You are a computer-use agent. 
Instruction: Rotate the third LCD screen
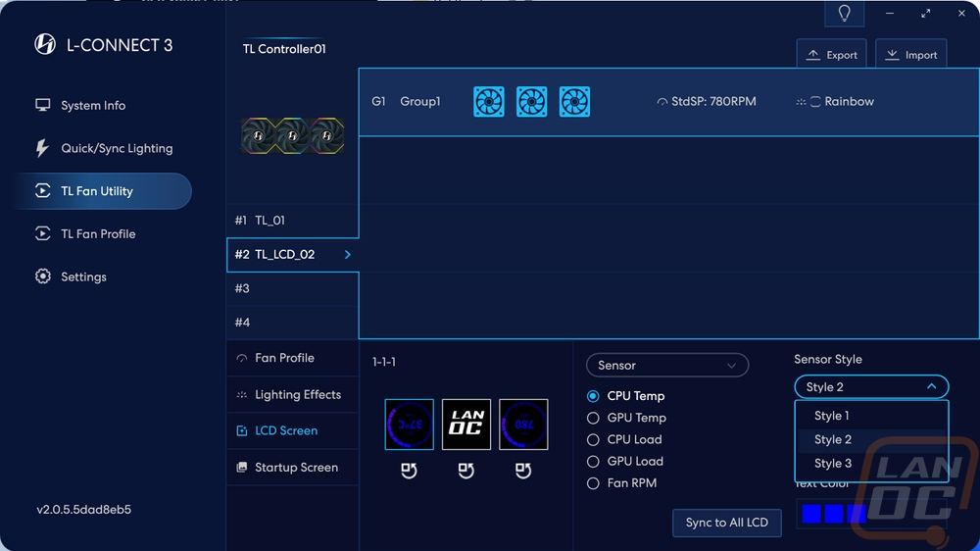523,471
